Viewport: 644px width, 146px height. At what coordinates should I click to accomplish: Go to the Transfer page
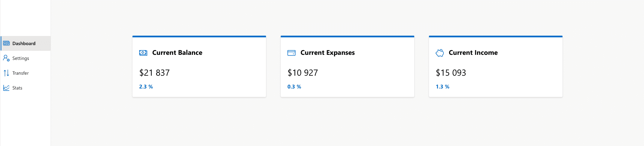pos(26,73)
